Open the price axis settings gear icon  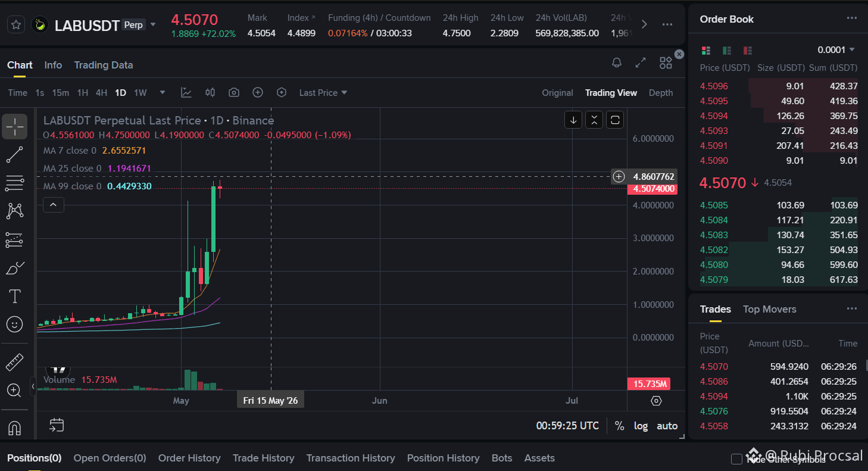point(656,401)
